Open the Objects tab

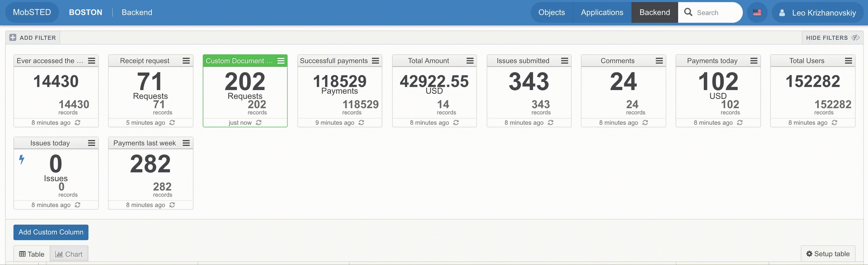click(x=552, y=12)
